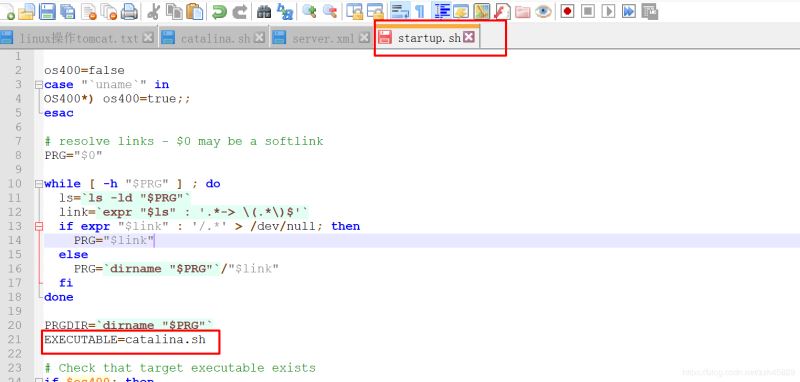Click the Print icon in toolbar
The width and height of the screenshot is (800, 382).
[129, 11]
